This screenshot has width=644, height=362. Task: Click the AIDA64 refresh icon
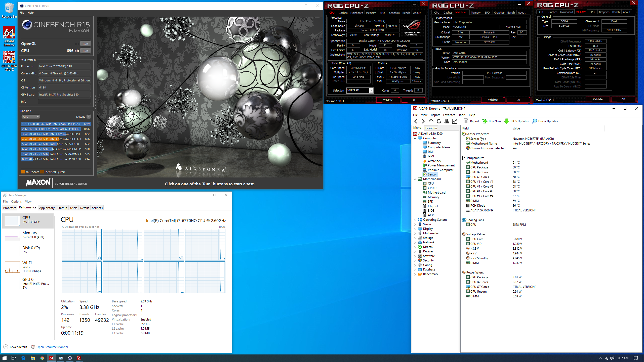coord(439,121)
